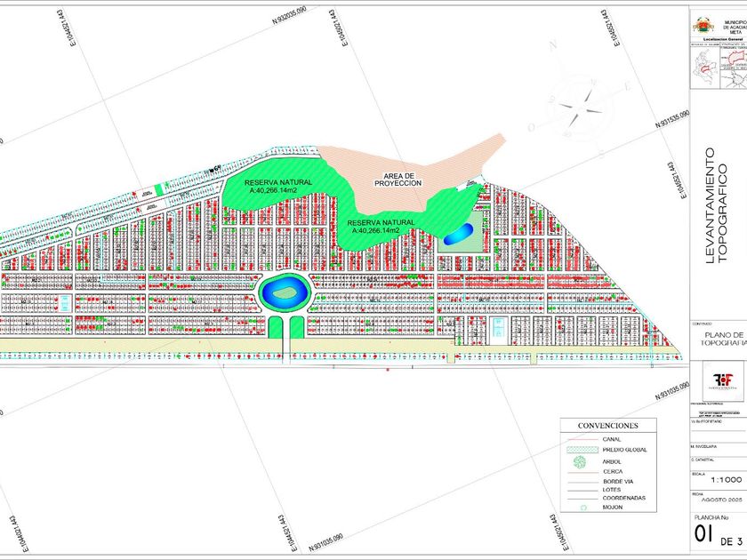Click the DE 3 sheet count text
This screenshot has height=560, width=747.
click(731, 541)
